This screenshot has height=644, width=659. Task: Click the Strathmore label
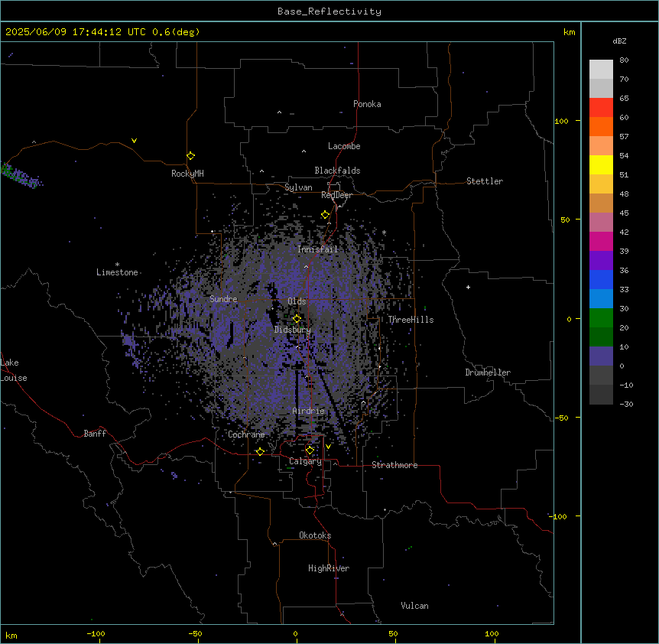point(394,465)
